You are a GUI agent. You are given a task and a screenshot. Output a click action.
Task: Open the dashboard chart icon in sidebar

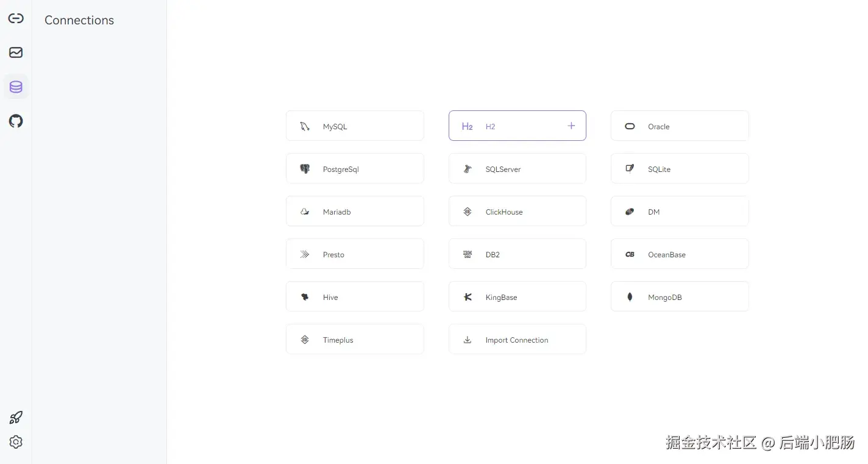coord(16,52)
